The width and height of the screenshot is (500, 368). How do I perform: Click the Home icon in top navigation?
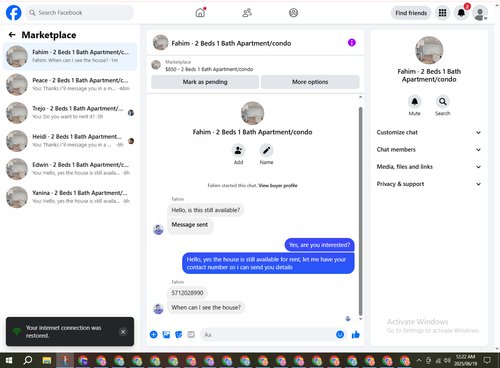[200, 13]
